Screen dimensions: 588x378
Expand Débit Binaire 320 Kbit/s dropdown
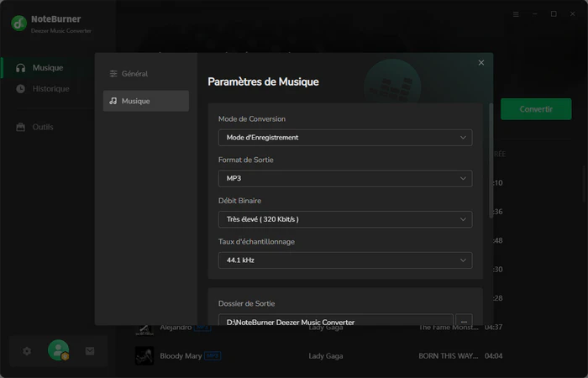click(x=345, y=219)
